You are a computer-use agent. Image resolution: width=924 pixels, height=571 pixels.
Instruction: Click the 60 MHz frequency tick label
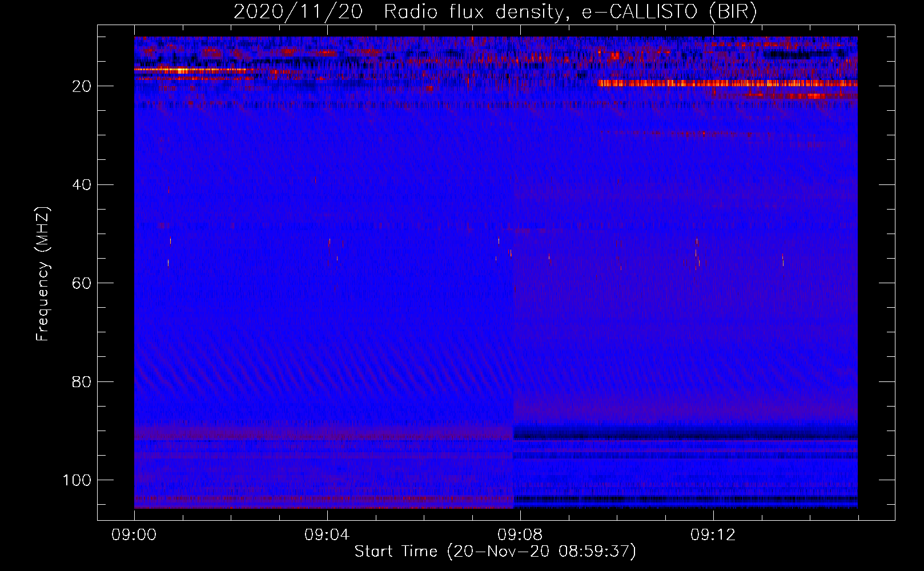pos(82,283)
